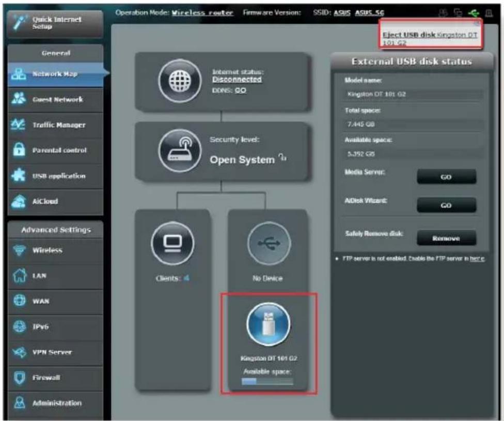Click Eject USB disk Kingston link

click(430, 39)
